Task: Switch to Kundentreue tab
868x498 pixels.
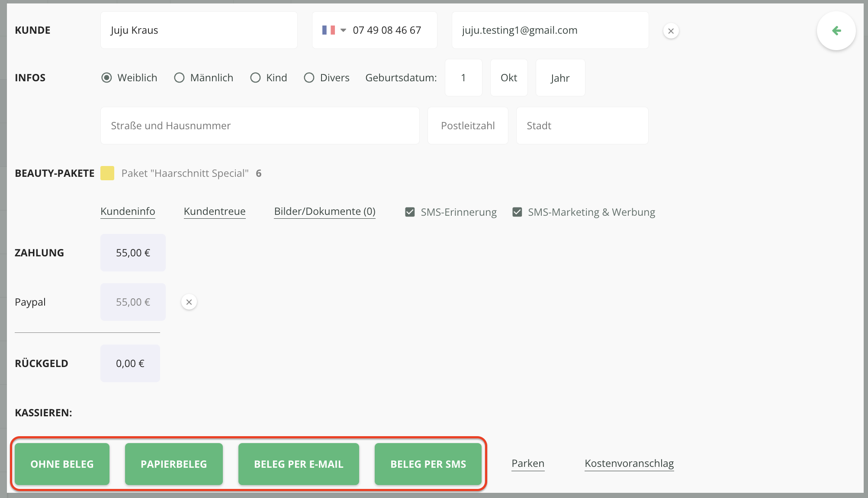Action: [215, 211]
